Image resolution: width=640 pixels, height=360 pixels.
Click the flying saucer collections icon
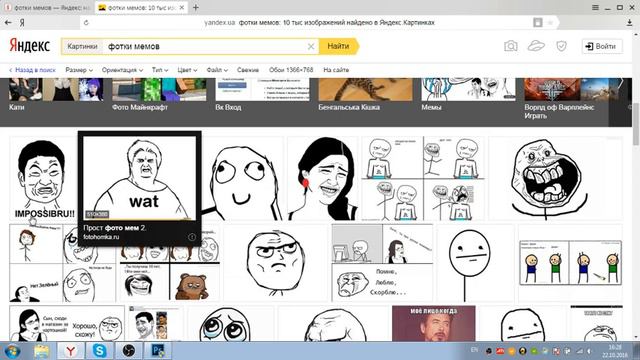(x=536, y=46)
